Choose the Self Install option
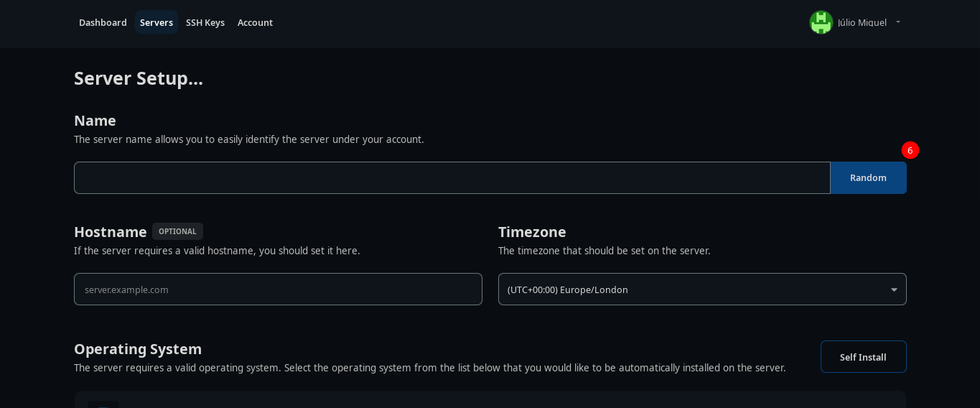Image resolution: width=980 pixels, height=408 pixels. click(863, 357)
